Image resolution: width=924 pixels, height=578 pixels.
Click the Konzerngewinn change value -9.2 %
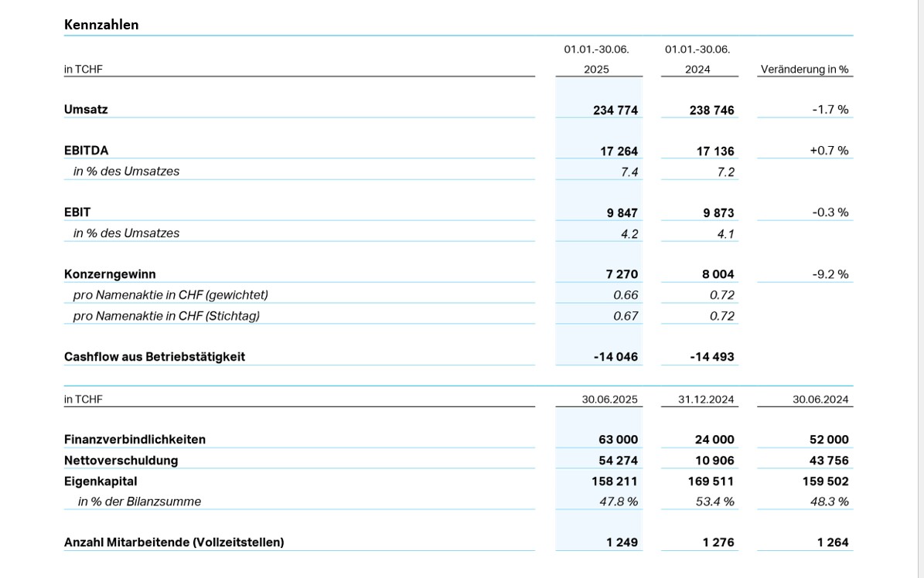pos(830,274)
